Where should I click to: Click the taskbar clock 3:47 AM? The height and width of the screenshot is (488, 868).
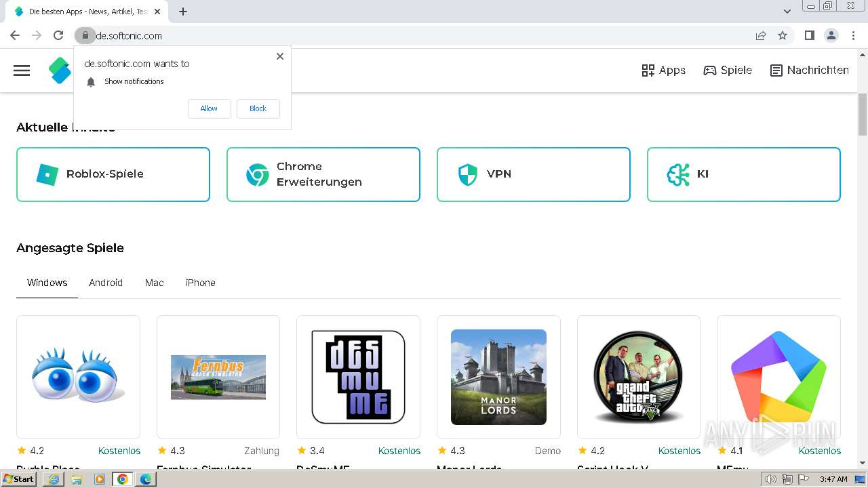pyautogui.click(x=833, y=479)
